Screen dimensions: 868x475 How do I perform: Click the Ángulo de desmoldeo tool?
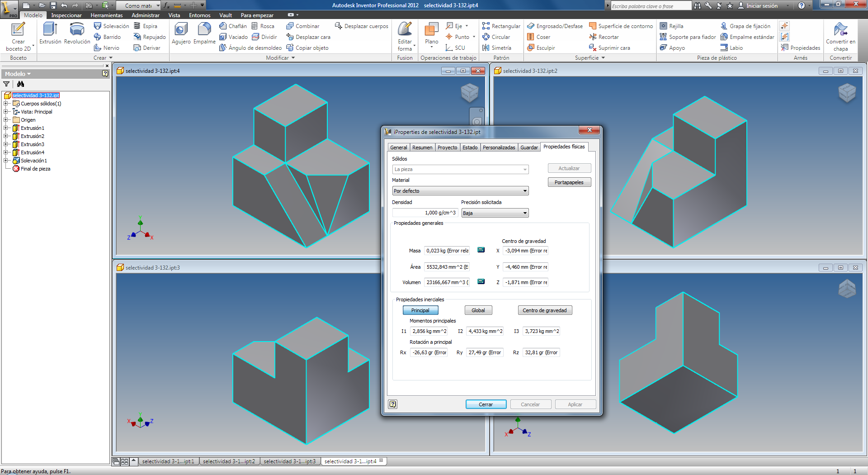point(250,48)
